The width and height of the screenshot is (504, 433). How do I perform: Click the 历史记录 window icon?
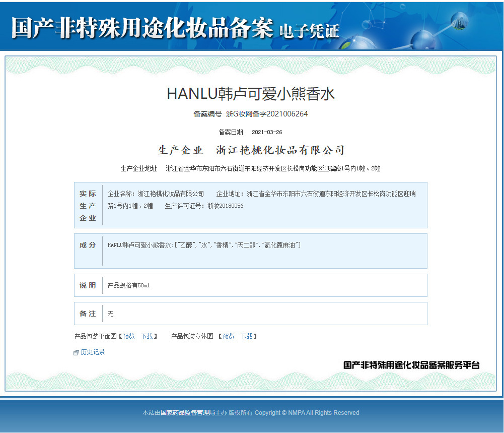coord(75,352)
